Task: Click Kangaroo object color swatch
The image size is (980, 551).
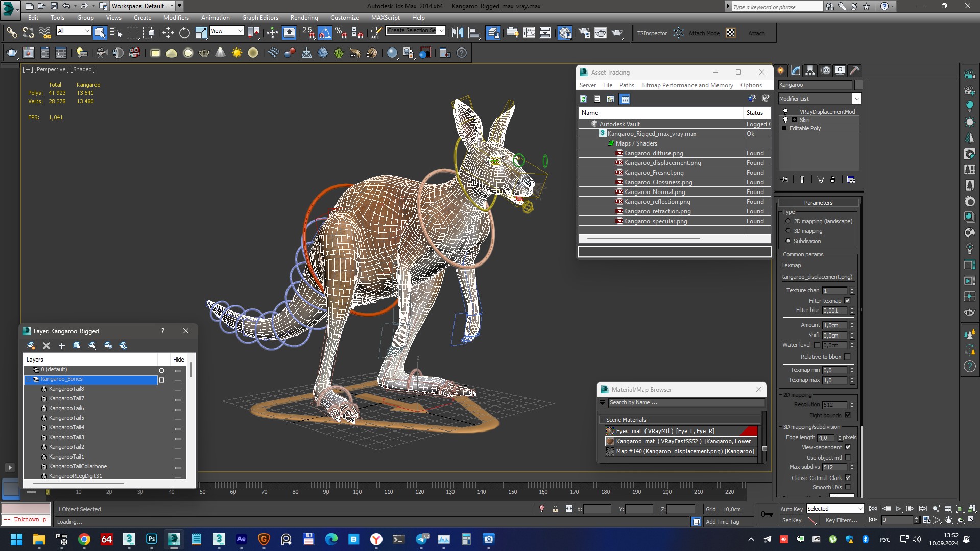Action: pos(858,85)
